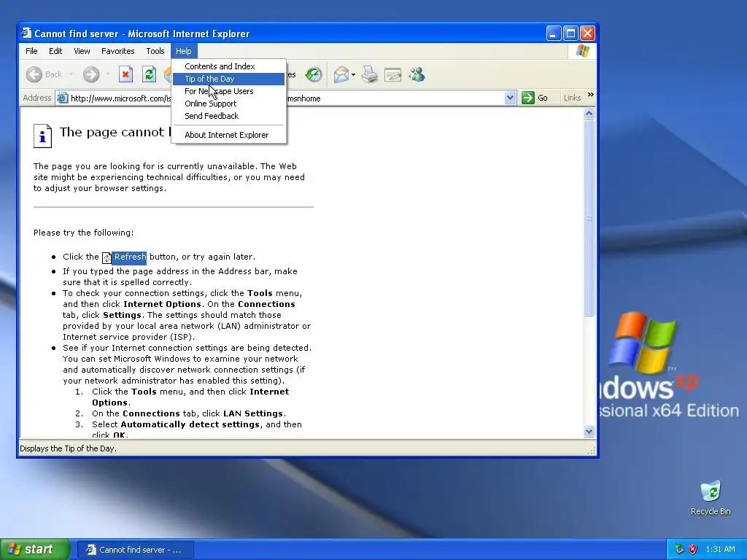Open About Internet Explorer
This screenshot has width=747, height=560.
click(x=228, y=135)
